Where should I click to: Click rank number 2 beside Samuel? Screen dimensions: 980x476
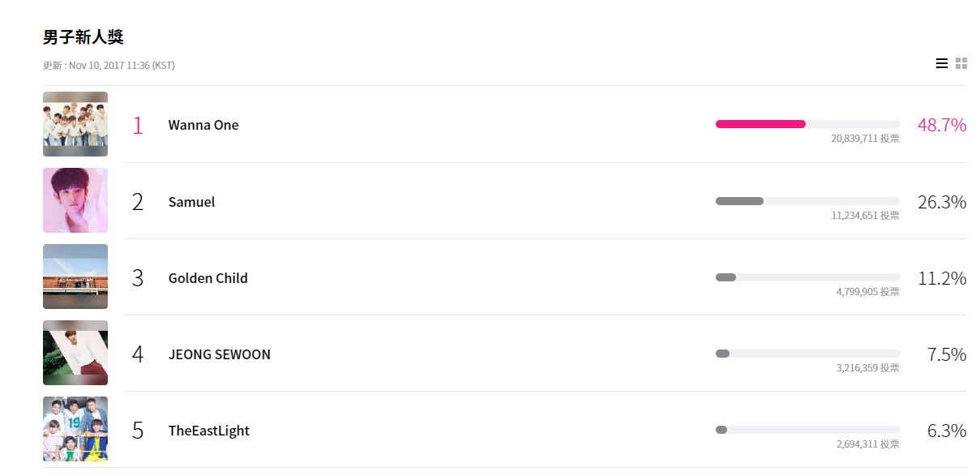point(138,202)
